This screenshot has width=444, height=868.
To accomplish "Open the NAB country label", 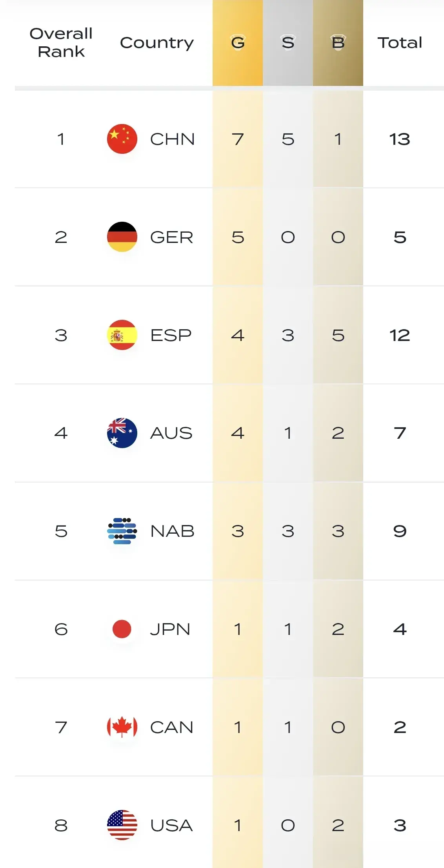I will pyautogui.click(x=172, y=531).
